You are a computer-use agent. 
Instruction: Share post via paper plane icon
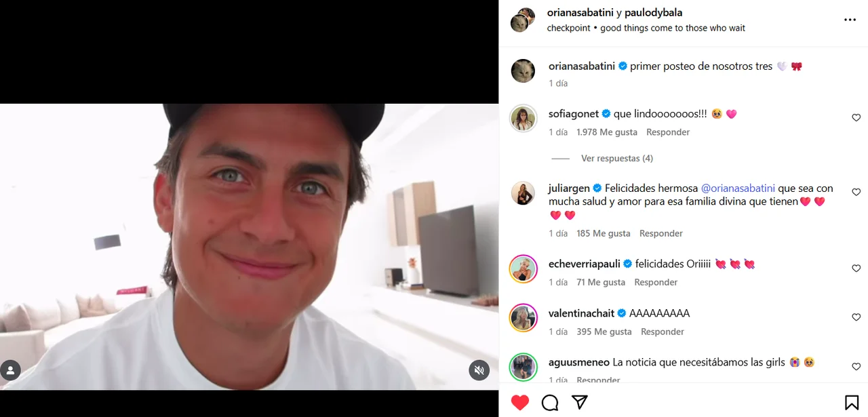coord(579,403)
